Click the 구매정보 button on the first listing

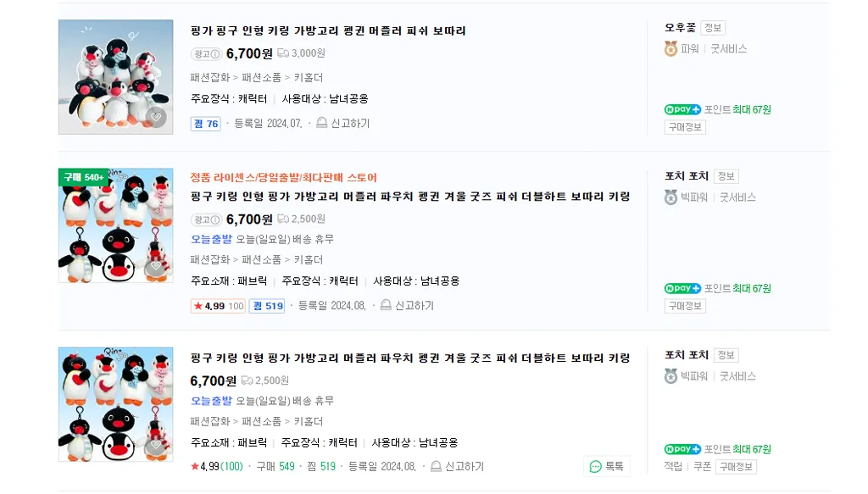click(685, 125)
